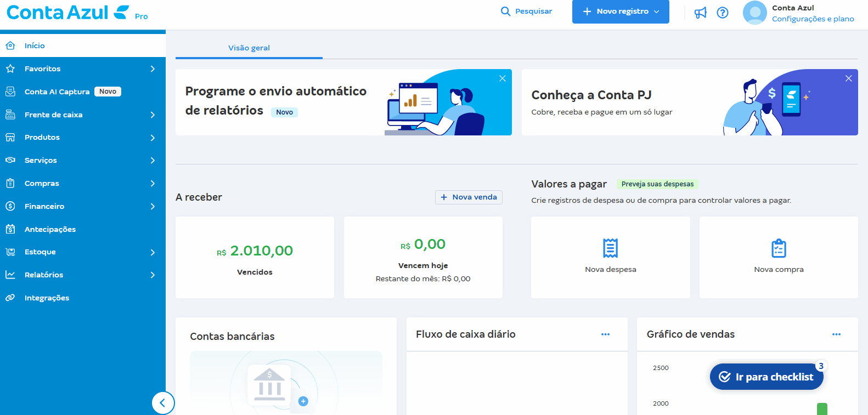Click the Relatórios chart icon
This screenshot has width=868, height=415.
(10, 275)
